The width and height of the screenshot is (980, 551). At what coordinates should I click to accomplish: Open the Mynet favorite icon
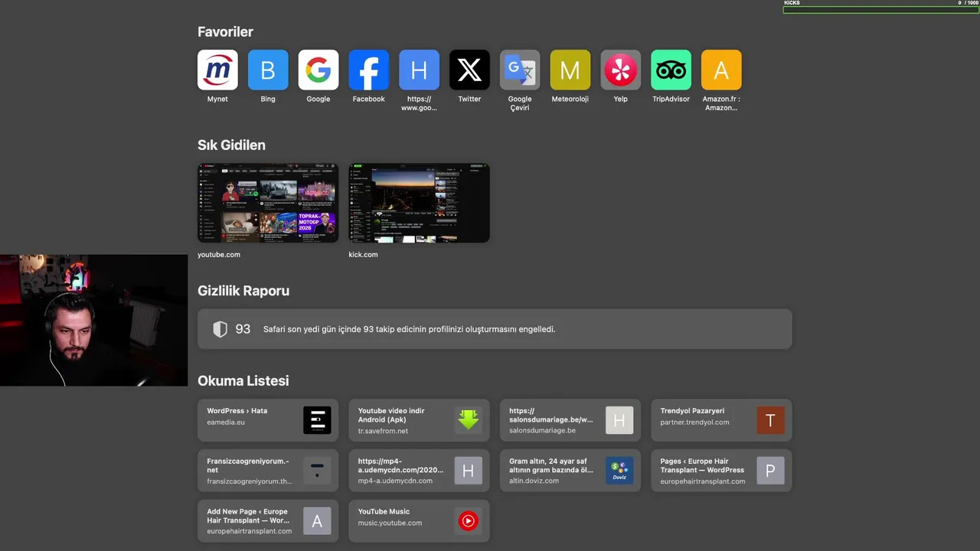tap(217, 70)
